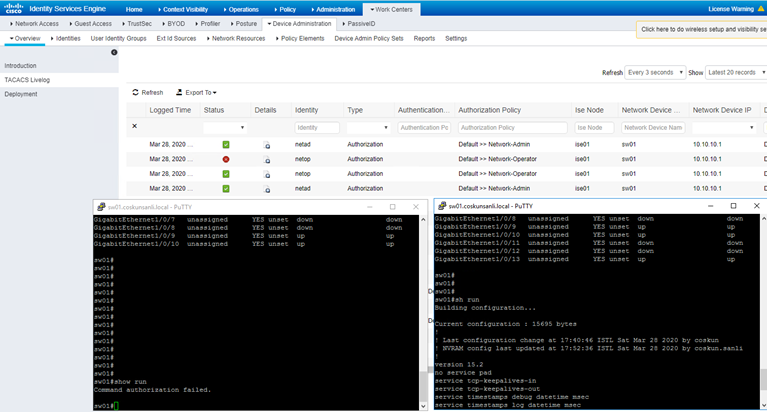
Task: Open the Posture work center
Action: tap(244, 23)
